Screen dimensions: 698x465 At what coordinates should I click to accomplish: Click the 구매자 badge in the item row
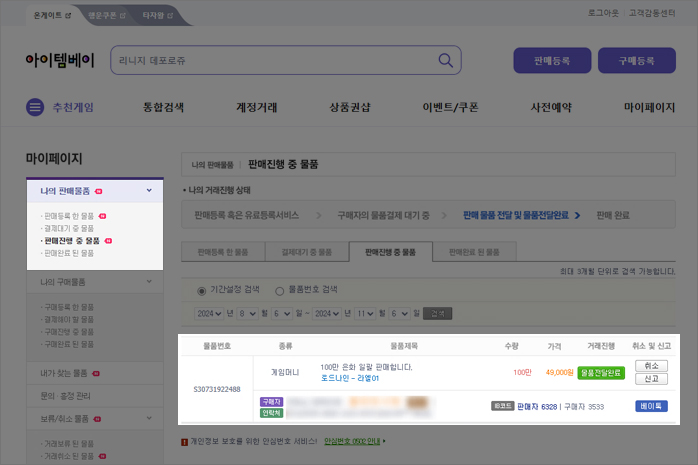click(x=271, y=402)
